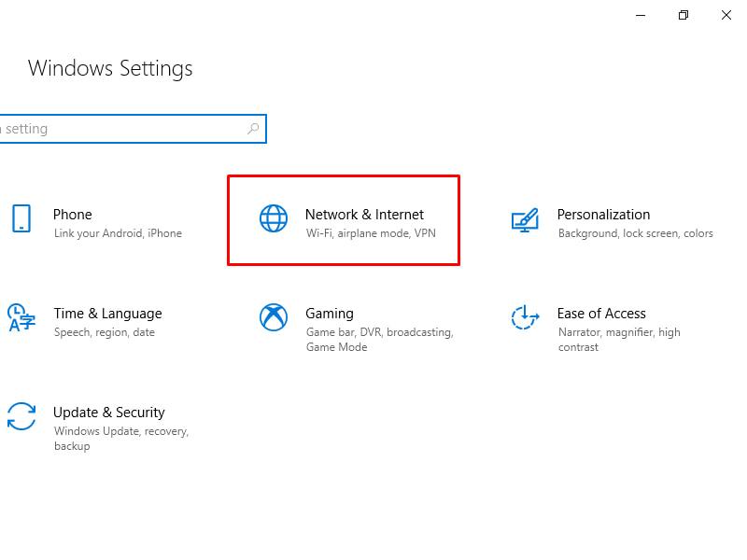Click the Gaming Xbox logo icon
This screenshot has height=560, width=747.
[274, 317]
